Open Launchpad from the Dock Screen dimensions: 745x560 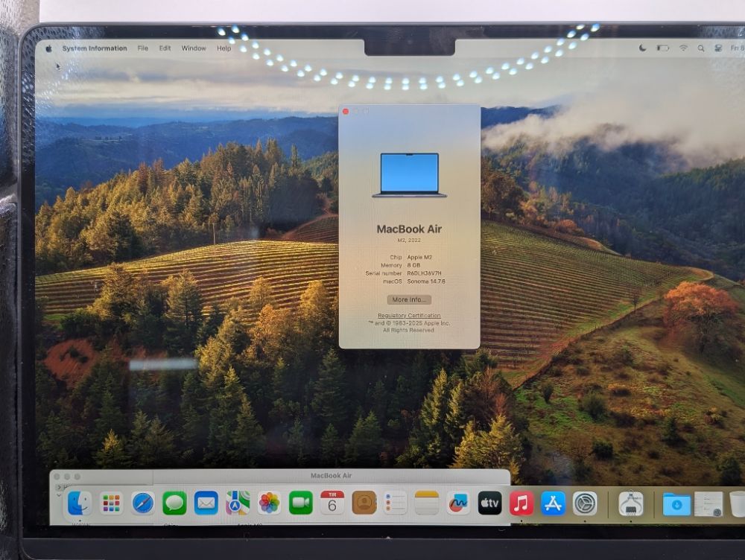point(111,503)
